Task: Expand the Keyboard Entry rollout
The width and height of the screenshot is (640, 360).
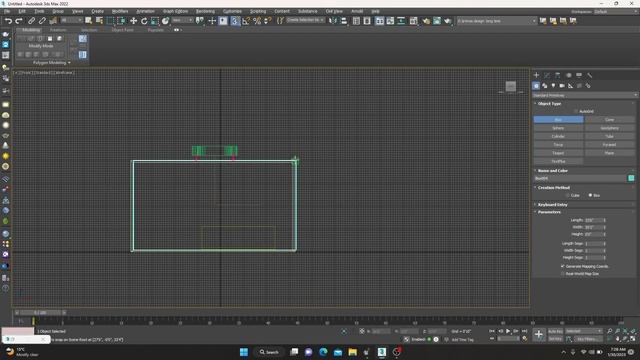Action: click(x=552, y=204)
